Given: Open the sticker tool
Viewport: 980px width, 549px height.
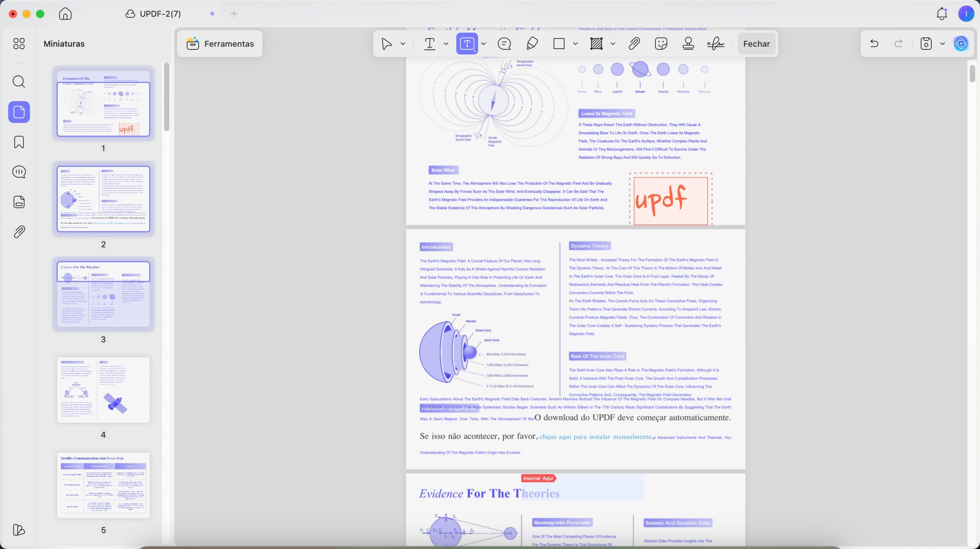Looking at the screenshot, I should 661,44.
